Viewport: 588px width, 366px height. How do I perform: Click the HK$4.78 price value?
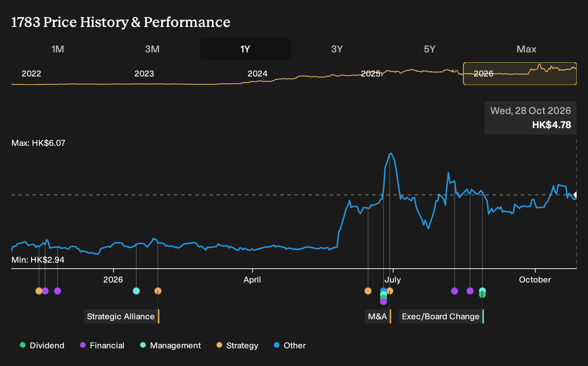[552, 125]
